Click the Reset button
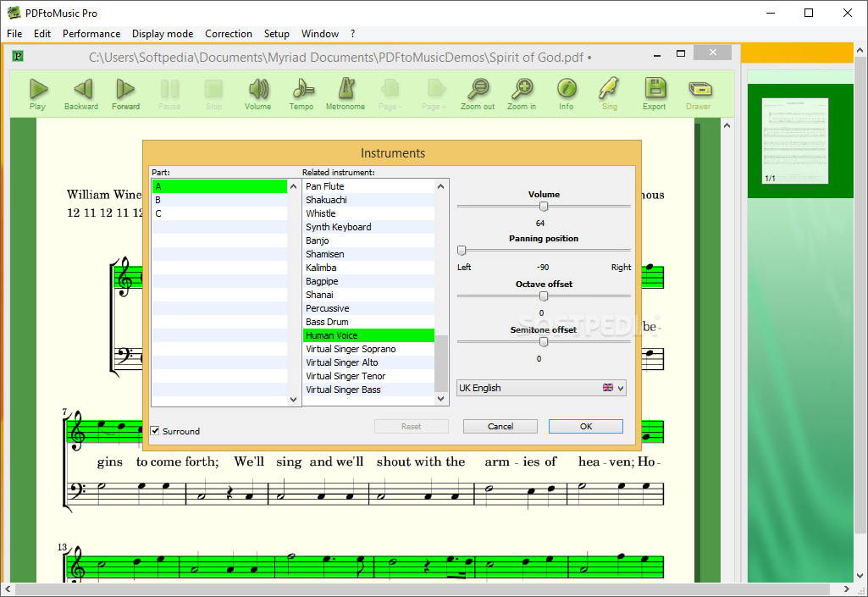868x597 pixels. [x=412, y=427]
